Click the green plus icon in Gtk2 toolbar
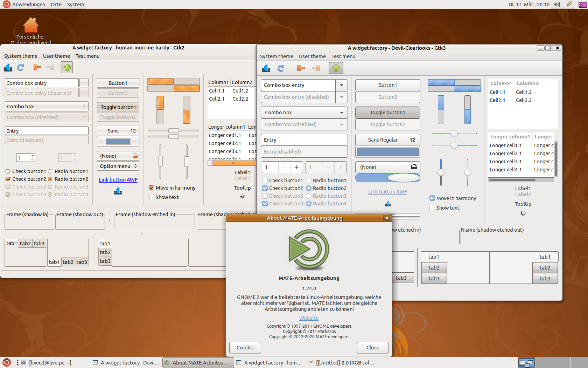The image size is (588, 368). pyautogui.click(x=67, y=67)
